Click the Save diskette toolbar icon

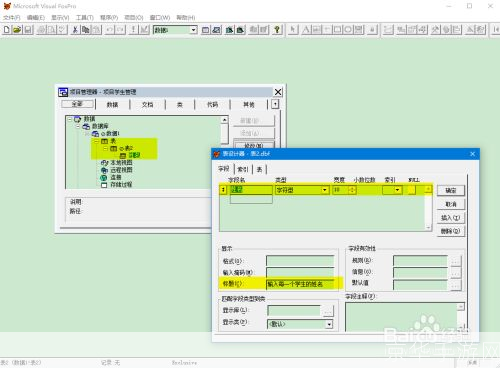coord(28,30)
